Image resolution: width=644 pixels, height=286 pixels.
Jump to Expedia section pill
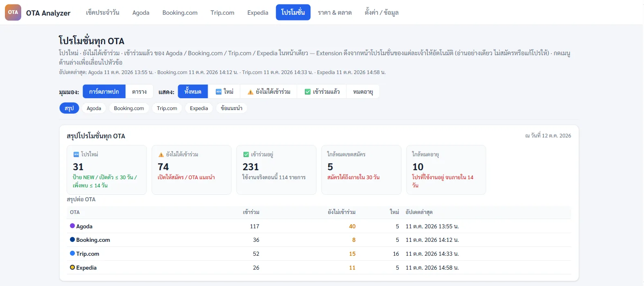[199, 108]
